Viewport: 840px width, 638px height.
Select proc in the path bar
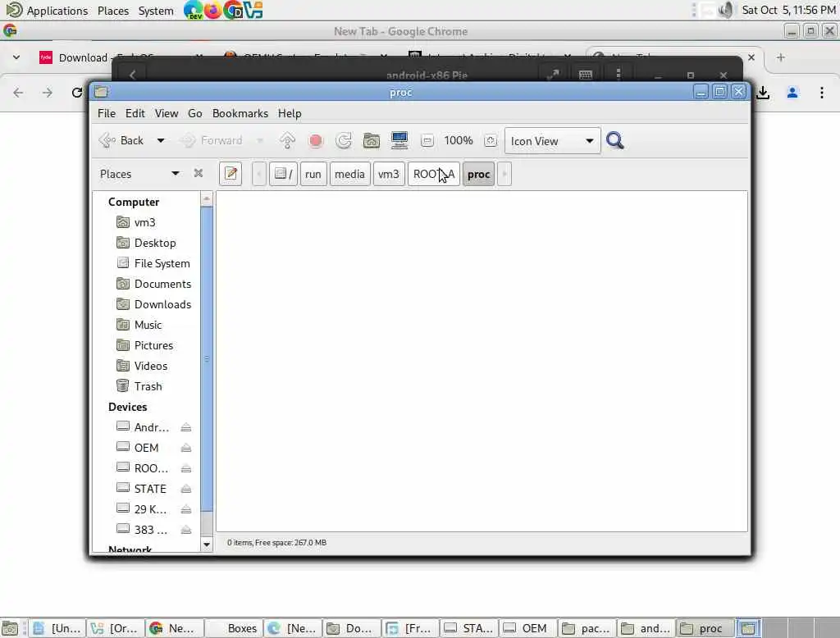pos(478,174)
